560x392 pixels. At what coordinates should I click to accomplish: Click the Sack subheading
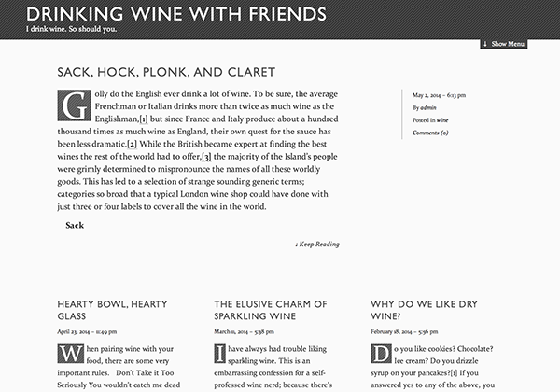pos(75,225)
